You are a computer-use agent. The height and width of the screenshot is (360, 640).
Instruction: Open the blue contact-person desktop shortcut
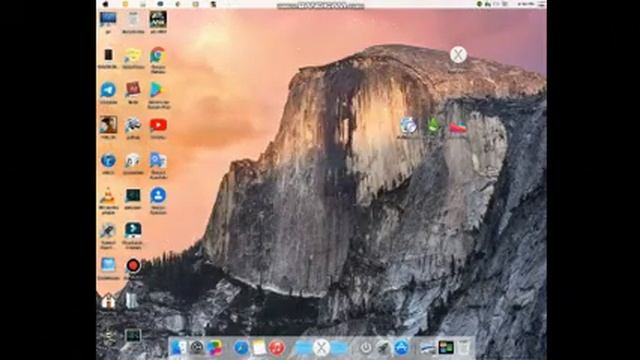coord(158,196)
